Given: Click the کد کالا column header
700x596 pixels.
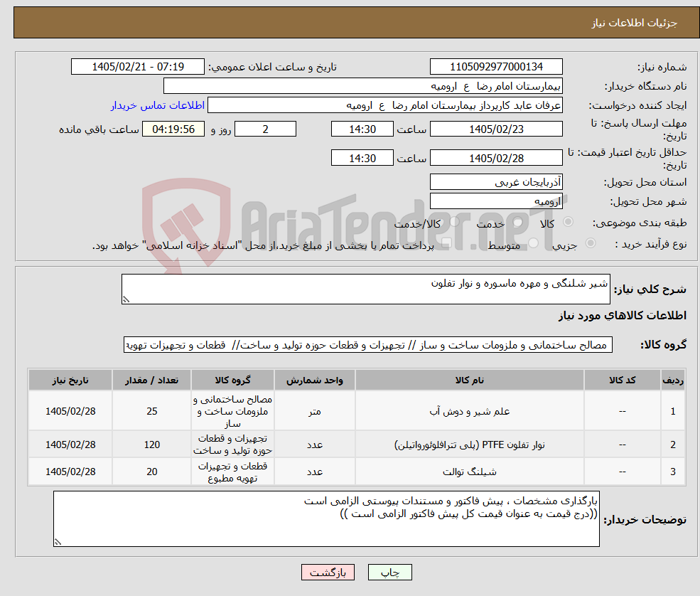Looking at the screenshot, I should 623,381.
